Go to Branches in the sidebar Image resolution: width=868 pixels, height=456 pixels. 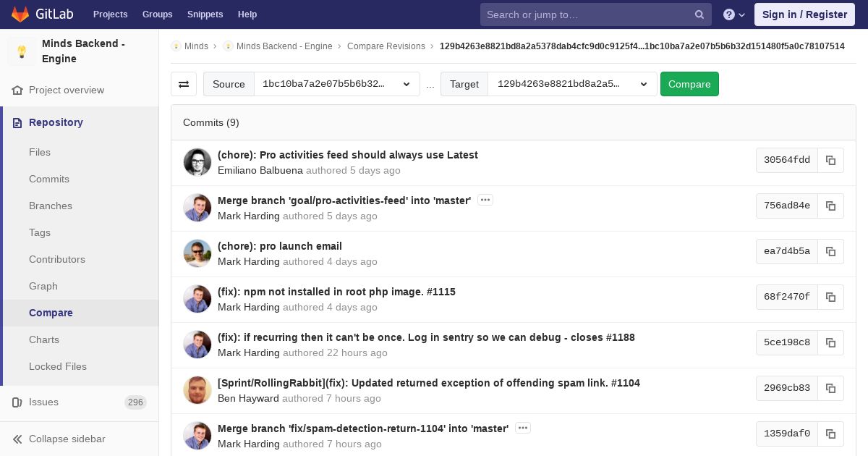click(x=51, y=206)
